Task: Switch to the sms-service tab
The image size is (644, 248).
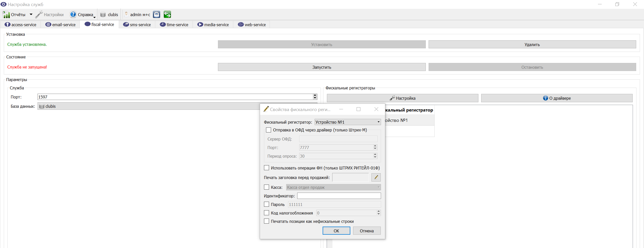Action: point(137,25)
